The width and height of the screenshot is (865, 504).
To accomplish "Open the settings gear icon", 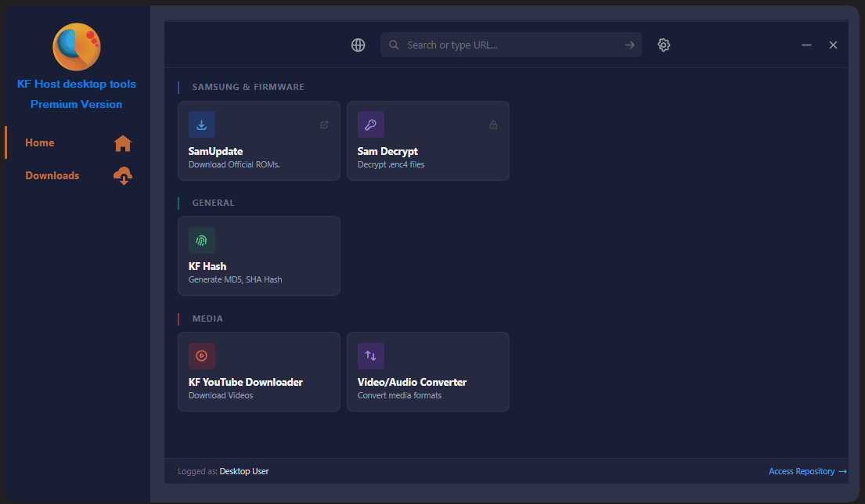I will coord(664,45).
